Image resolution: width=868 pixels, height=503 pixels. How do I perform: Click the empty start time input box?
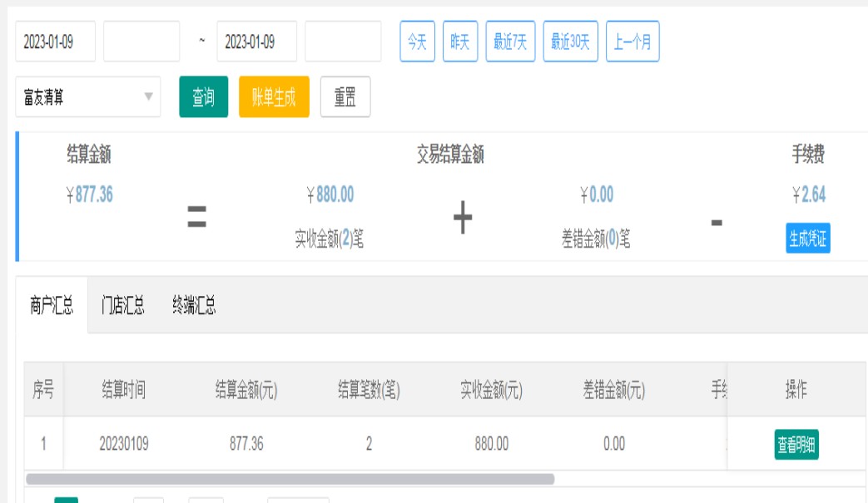click(x=141, y=42)
